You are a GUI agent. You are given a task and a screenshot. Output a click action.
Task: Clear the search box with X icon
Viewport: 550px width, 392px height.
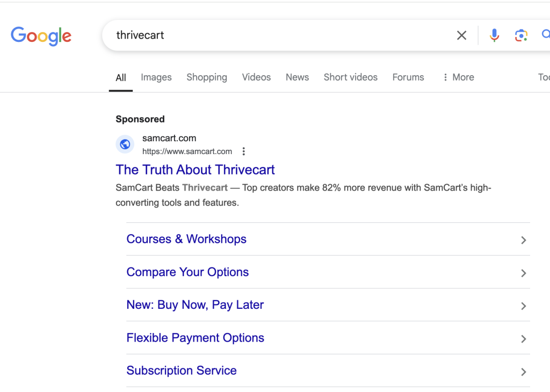(461, 35)
